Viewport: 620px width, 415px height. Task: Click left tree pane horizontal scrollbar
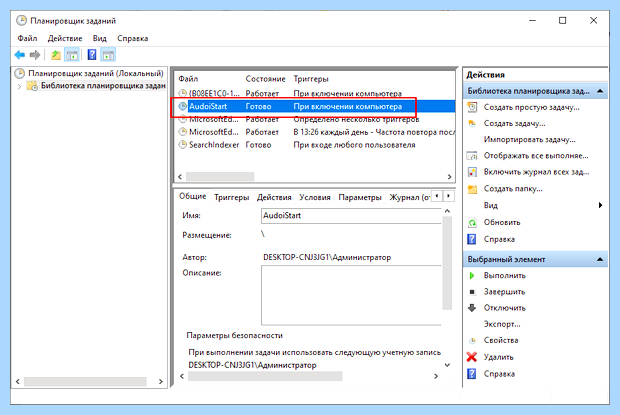pyautogui.click(x=85, y=381)
